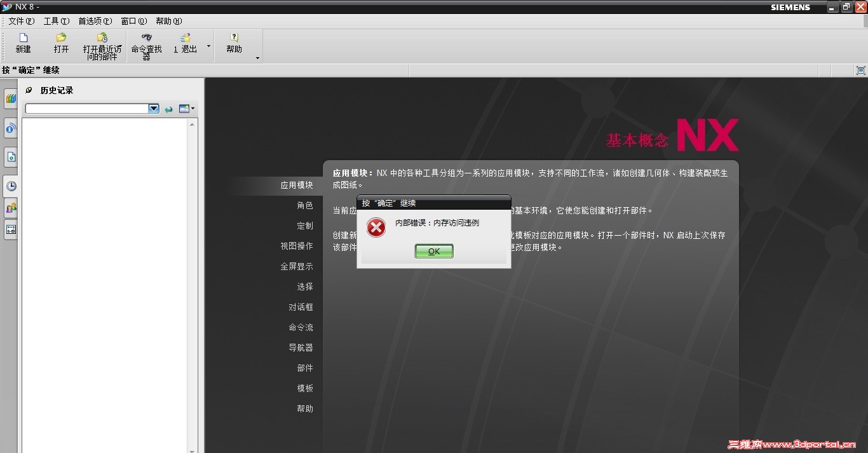Open the 工具(T) menu
The image size is (868, 453).
pos(57,21)
